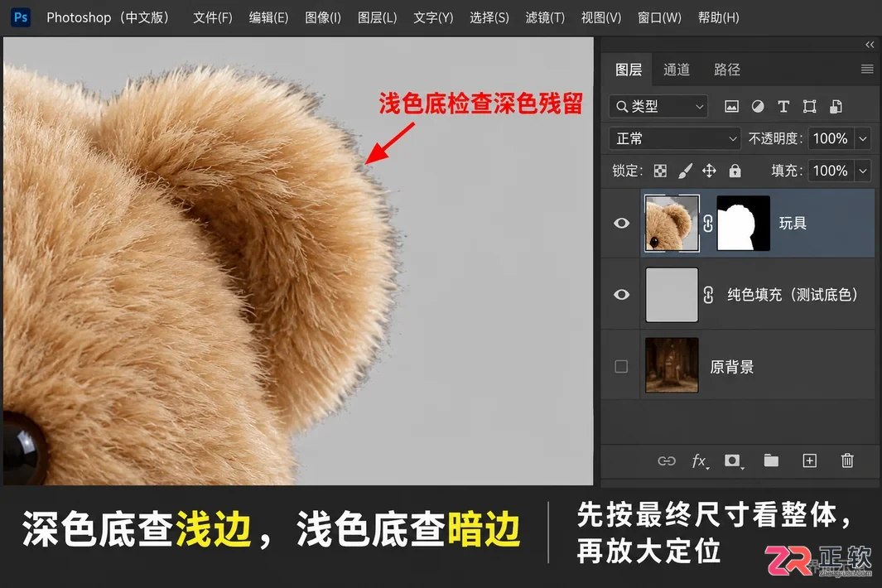The image size is (882, 588).
Task: Expand the 不透明度 slider arrow
Action: point(863,138)
